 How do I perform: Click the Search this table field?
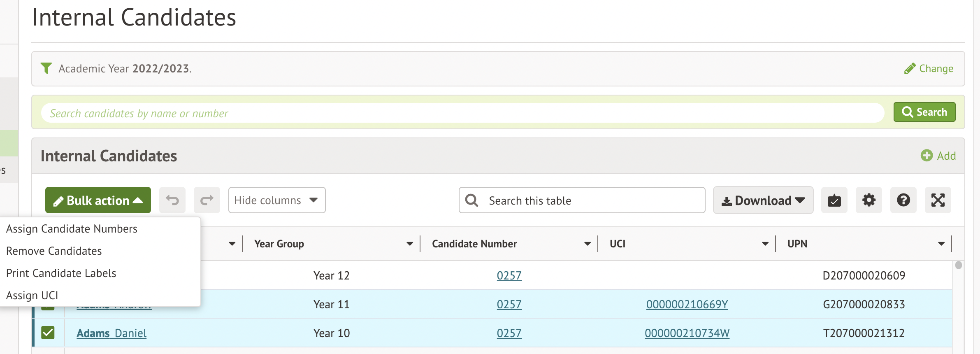point(592,200)
